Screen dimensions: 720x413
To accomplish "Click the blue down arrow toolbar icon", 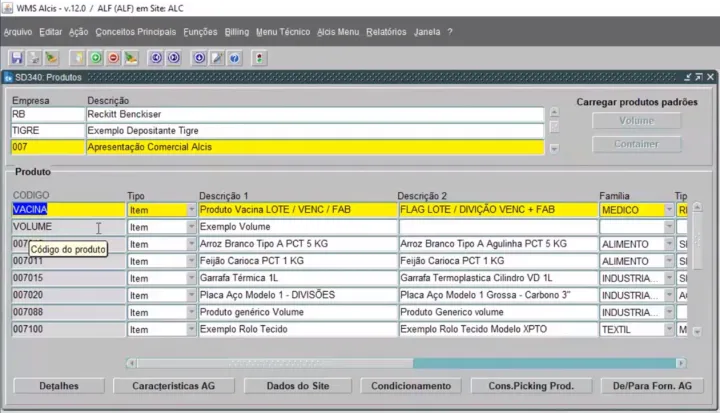I will 201,58.
